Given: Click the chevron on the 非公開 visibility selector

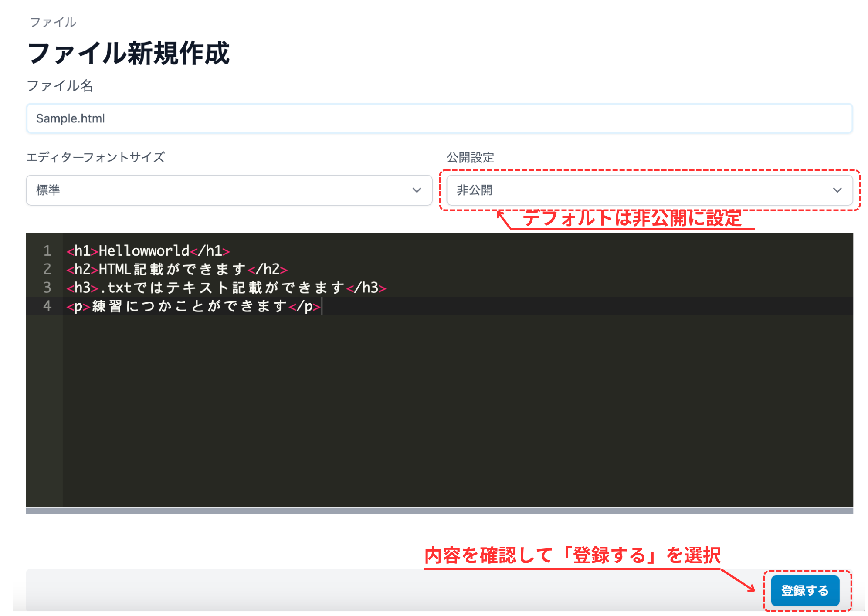Looking at the screenshot, I should pyautogui.click(x=837, y=190).
